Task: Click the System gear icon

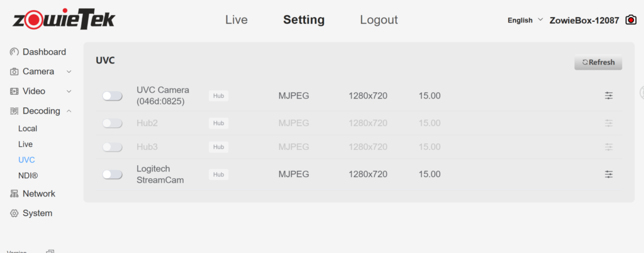Action: pos(14,213)
